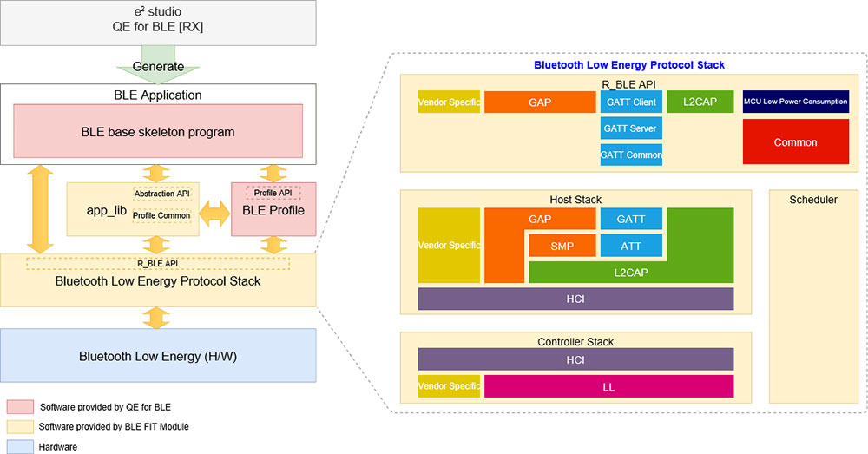The image size is (868, 454).
Task: Click the GATT Client block in R_BLE API
Action: 631,102
